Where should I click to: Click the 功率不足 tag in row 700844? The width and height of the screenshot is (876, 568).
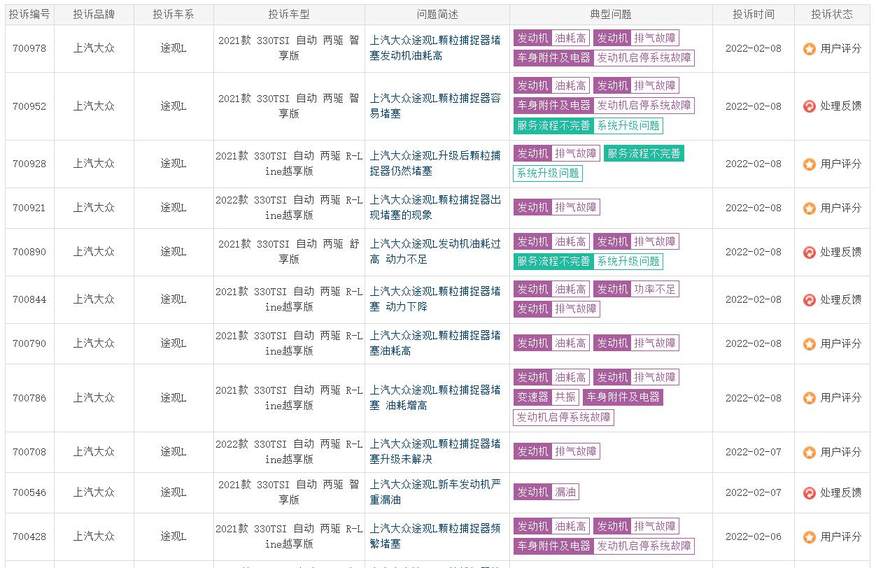tap(655, 289)
